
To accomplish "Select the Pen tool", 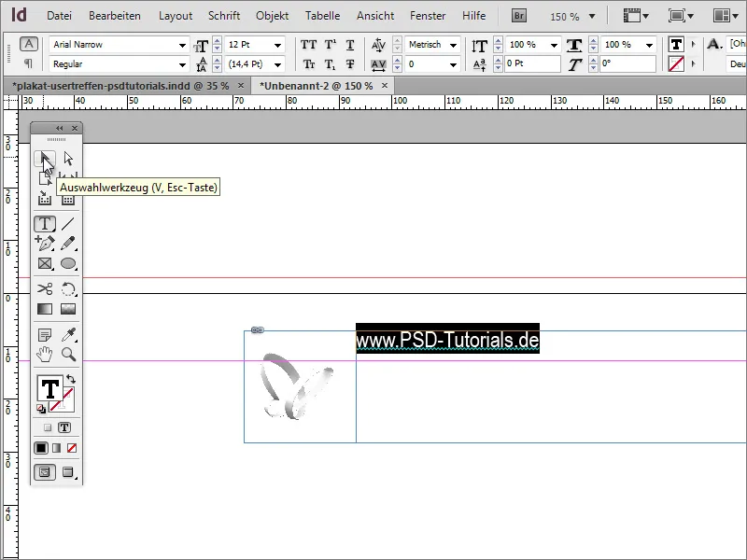I will (x=45, y=244).
